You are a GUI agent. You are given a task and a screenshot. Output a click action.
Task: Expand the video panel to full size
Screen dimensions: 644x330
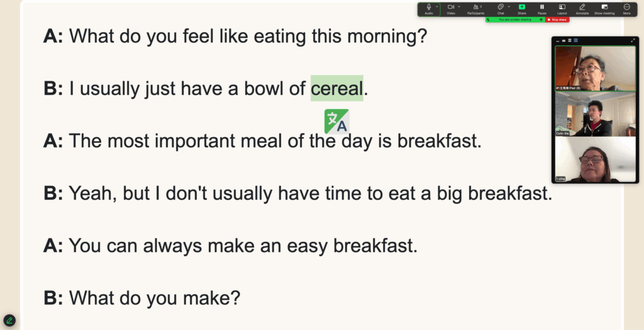click(x=633, y=40)
